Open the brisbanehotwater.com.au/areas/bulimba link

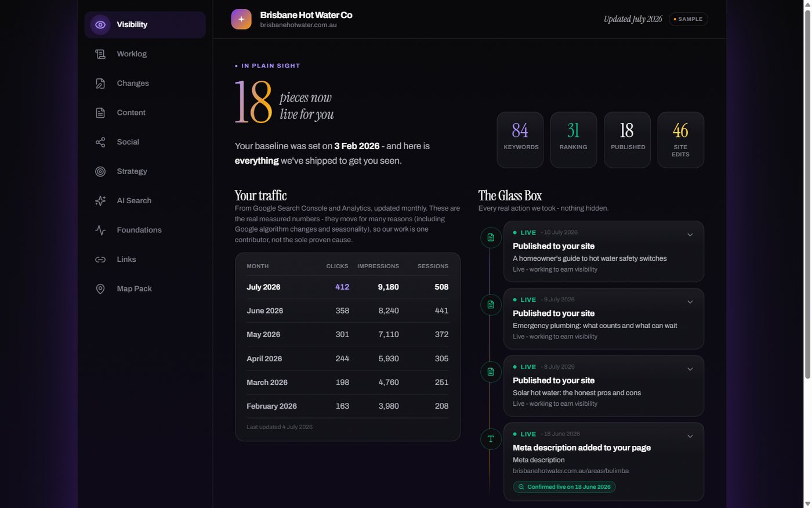[x=571, y=471]
